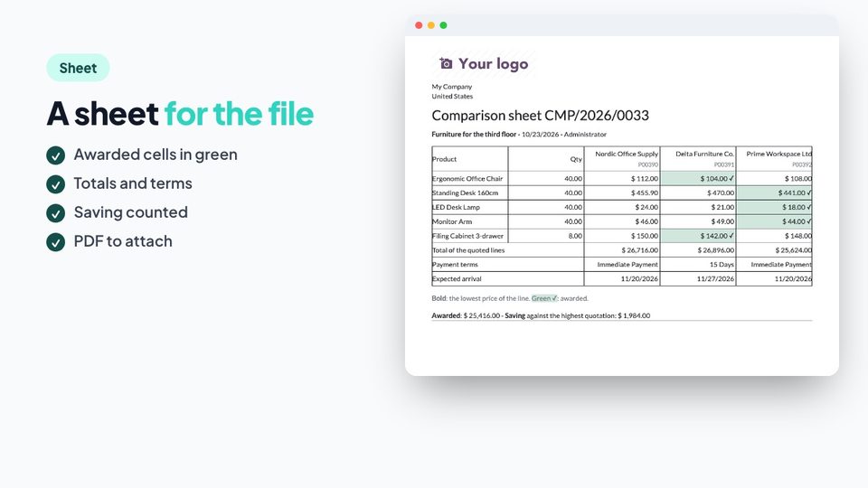Click the Ergonomic Office Chair row label

[467, 178]
